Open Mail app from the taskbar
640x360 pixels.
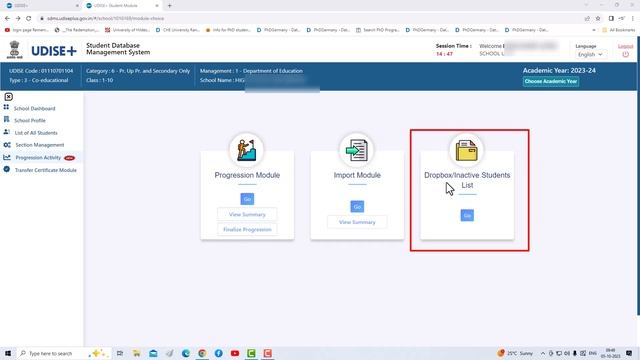(153, 353)
